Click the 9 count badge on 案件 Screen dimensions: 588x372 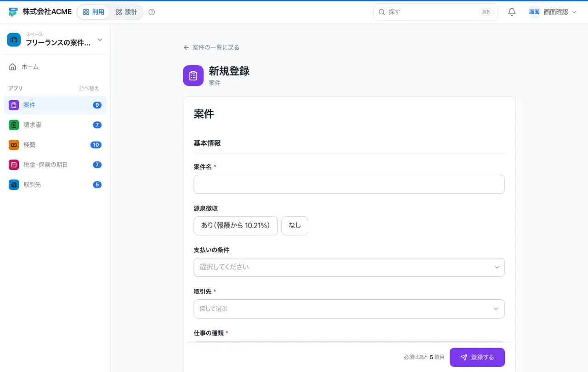[x=97, y=105]
